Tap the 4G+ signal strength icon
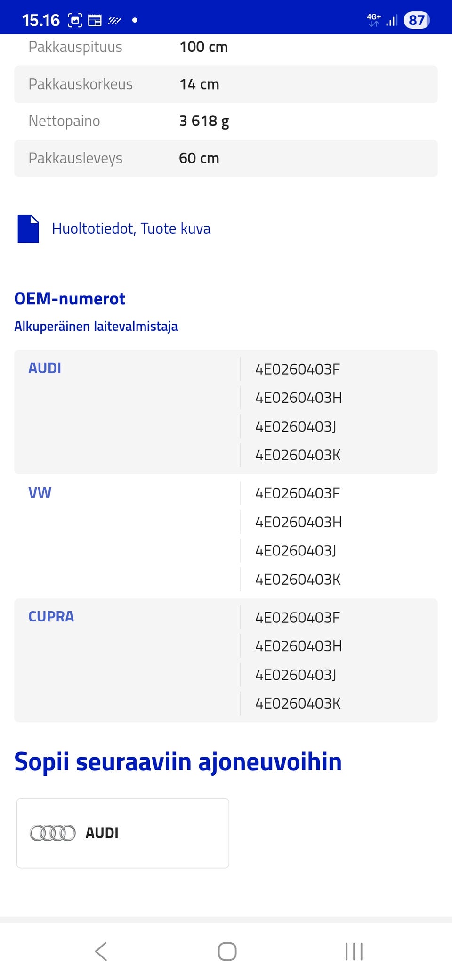452x980 pixels. click(x=382, y=20)
